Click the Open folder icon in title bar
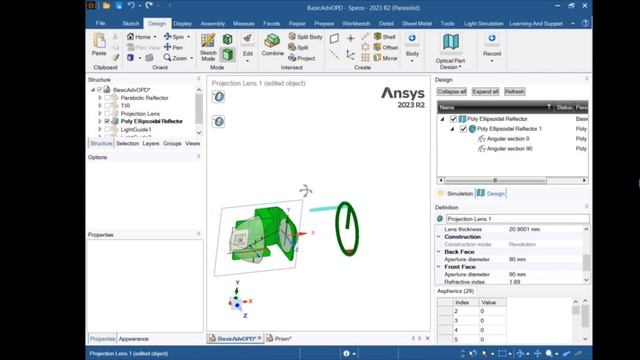The width and height of the screenshot is (640, 360). point(107,6)
